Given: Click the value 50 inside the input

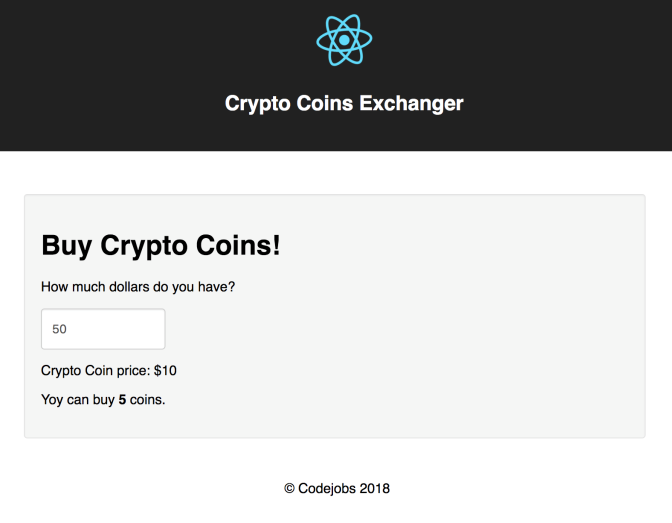Looking at the screenshot, I should click(x=60, y=329).
